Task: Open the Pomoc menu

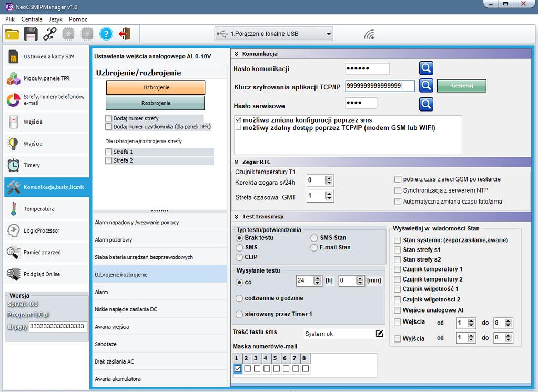Action: tap(78, 19)
